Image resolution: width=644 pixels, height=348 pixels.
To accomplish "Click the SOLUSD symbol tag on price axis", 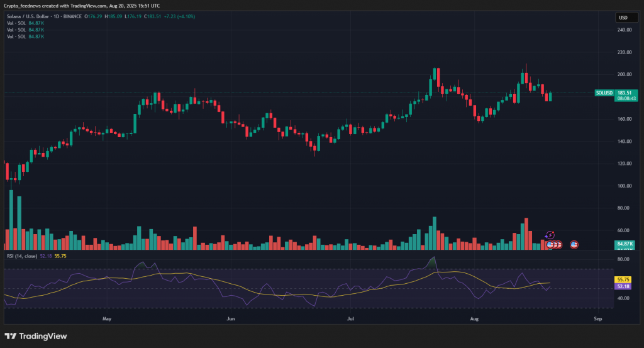I will [x=604, y=93].
